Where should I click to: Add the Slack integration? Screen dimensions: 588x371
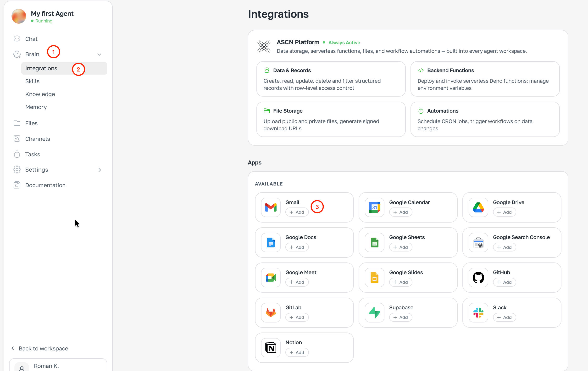coord(504,317)
